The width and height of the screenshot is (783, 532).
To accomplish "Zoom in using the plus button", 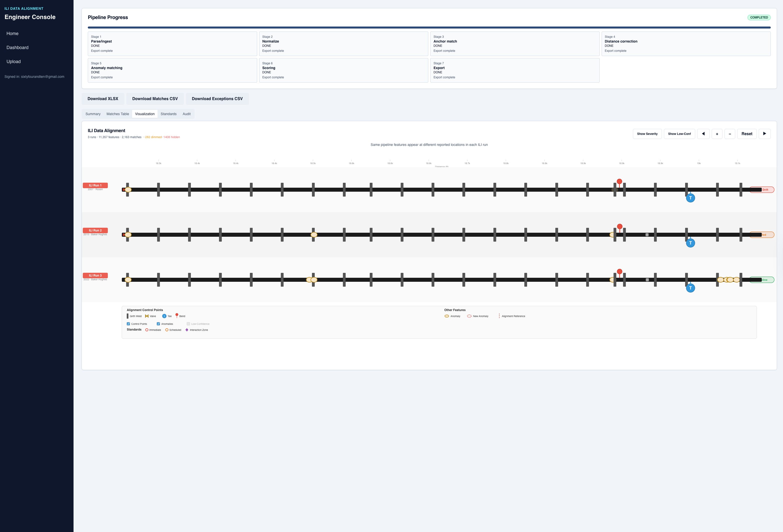I will [x=717, y=134].
